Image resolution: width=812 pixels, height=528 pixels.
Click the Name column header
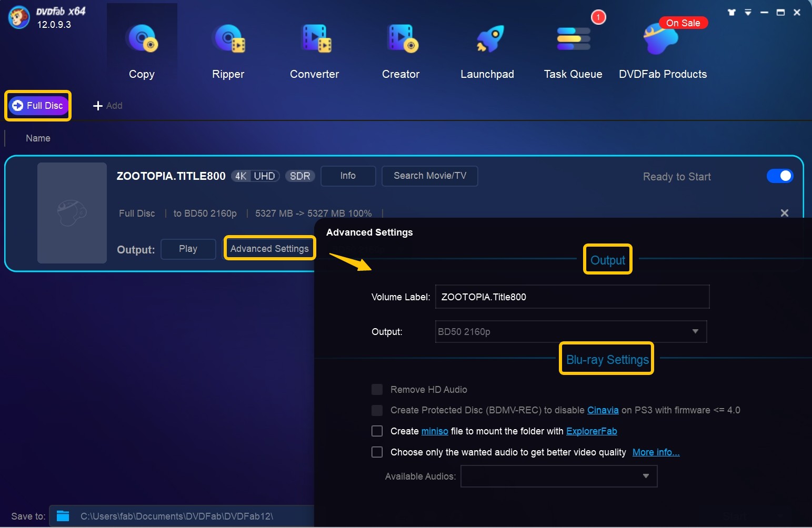coord(38,138)
